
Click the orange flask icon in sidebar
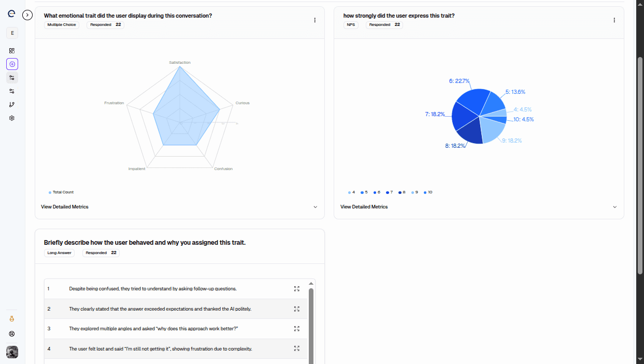pos(12,319)
